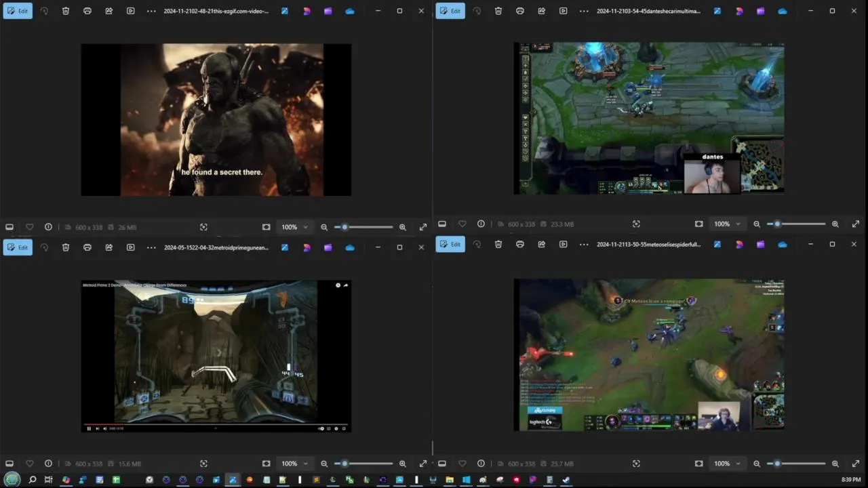Rotate the metroidprime image
The width and height of the screenshot is (868, 488).
pos(44,247)
